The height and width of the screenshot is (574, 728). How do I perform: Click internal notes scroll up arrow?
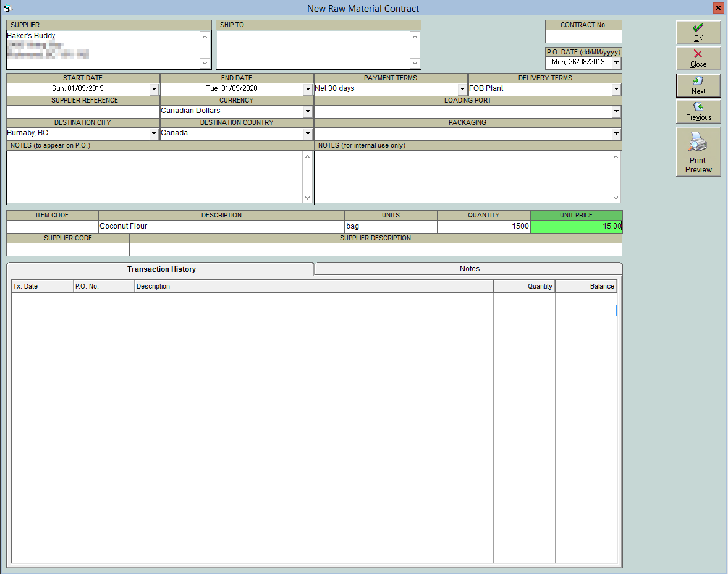pos(616,157)
